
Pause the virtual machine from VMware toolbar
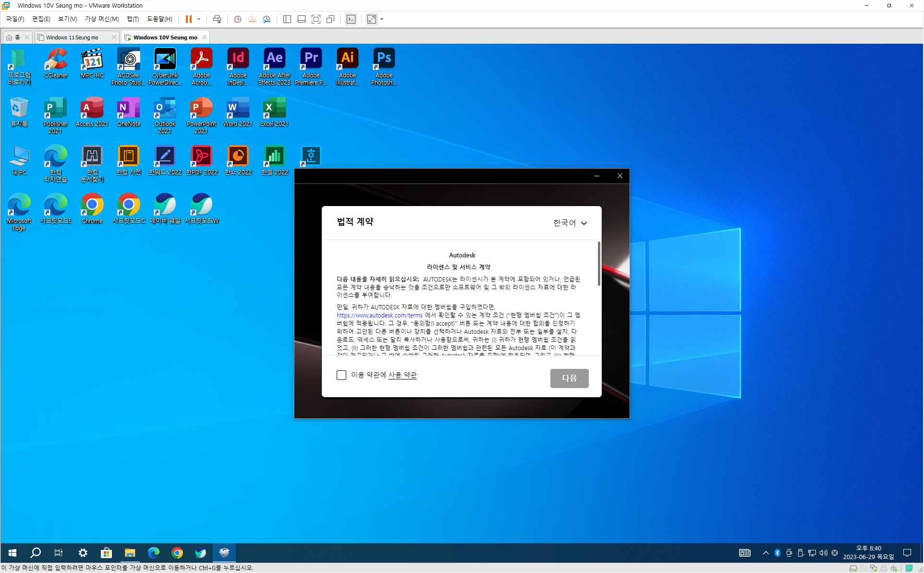(x=189, y=19)
